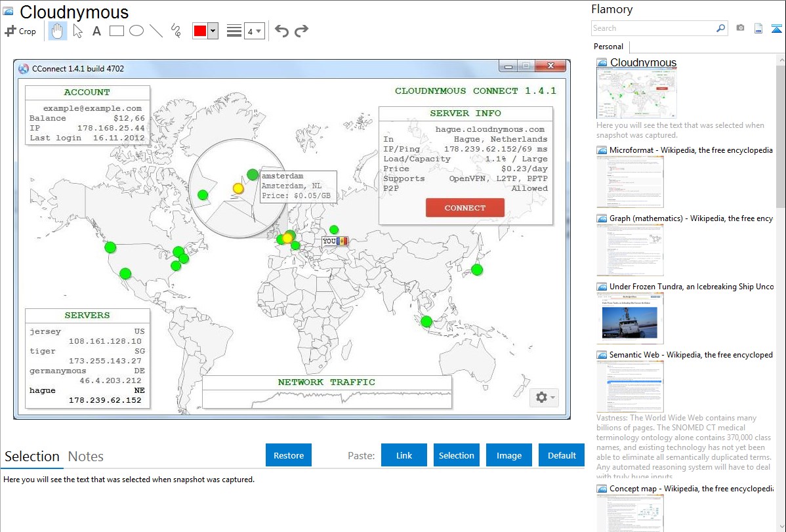Select the straight line tool
This screenshot has height=532, width=786.
pyautogui.click(x=156, y=31)
